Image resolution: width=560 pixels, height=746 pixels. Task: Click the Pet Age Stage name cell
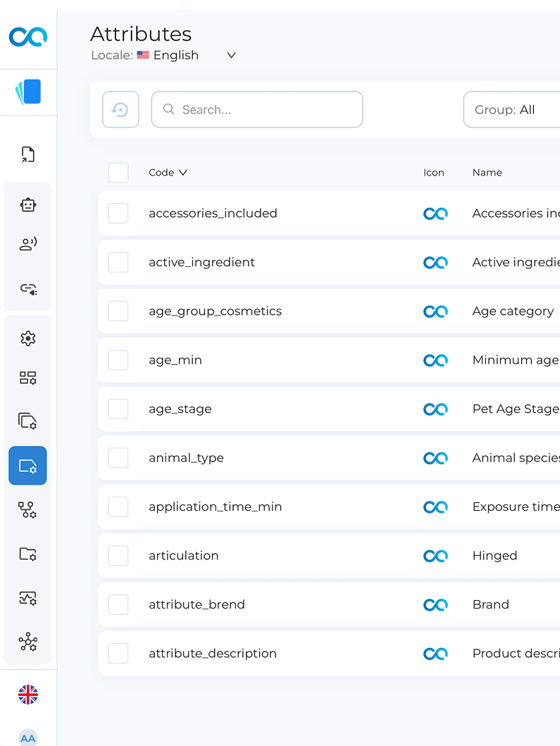516,409
